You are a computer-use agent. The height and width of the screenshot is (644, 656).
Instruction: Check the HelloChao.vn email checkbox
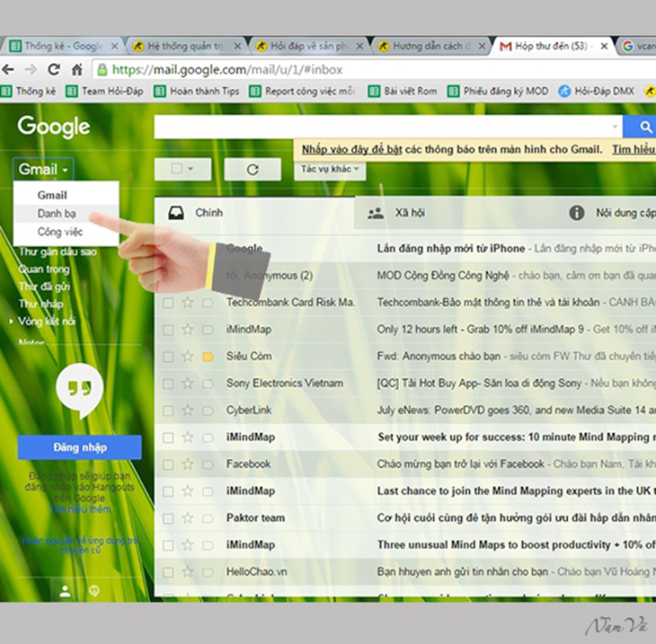(168, 572)
